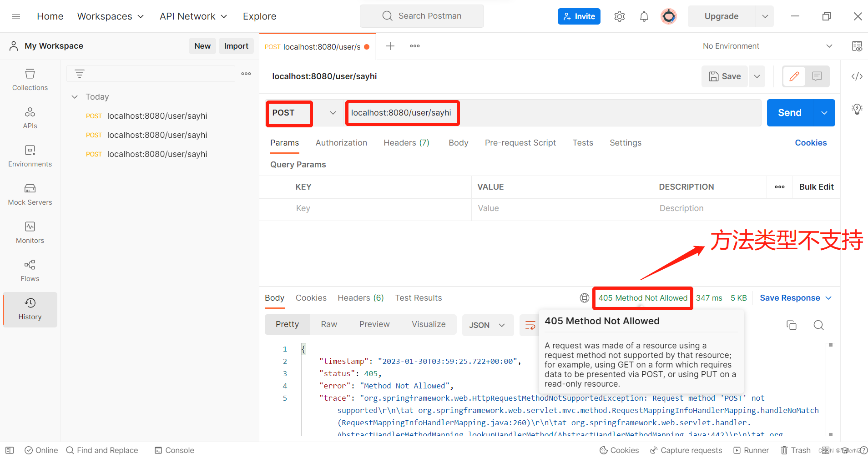The image size is (868, 458).
Task: Expand the Workspaces dropdown
Action: coord(111,16)
